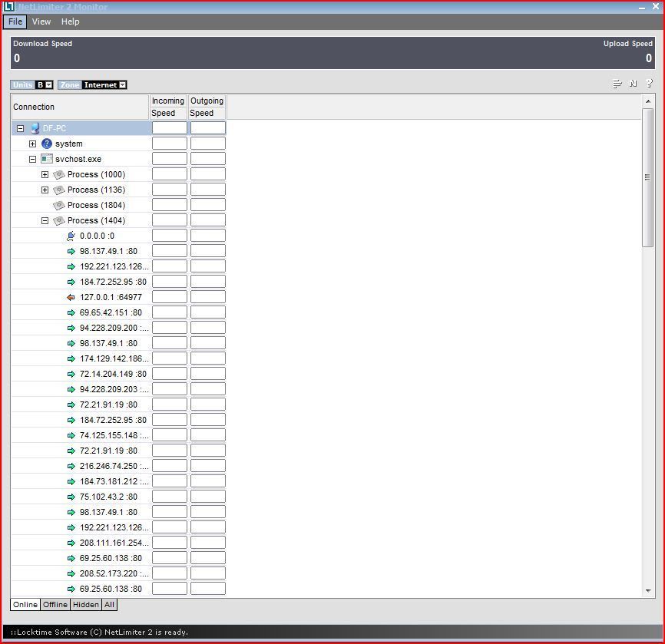Viewport: 665px width, 644px height.
Task: Click the scrollbar up arrow
Action: [x=648, y=101]
